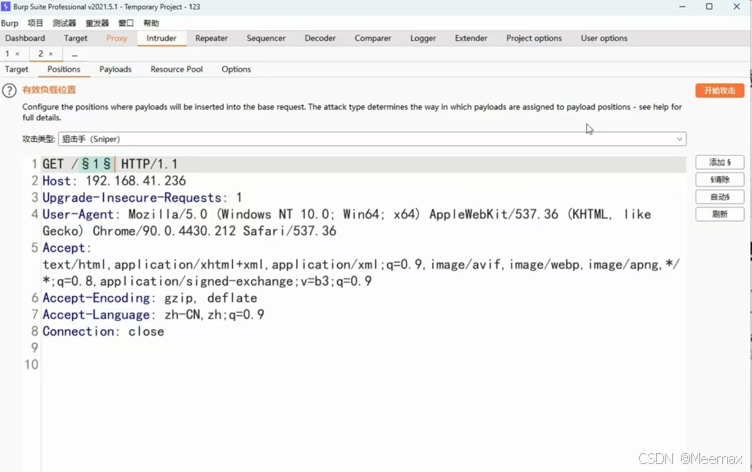Click the 自动§ auto markers button
The height and width of the screenshot is (472, 752).
(x=719, y=197)
